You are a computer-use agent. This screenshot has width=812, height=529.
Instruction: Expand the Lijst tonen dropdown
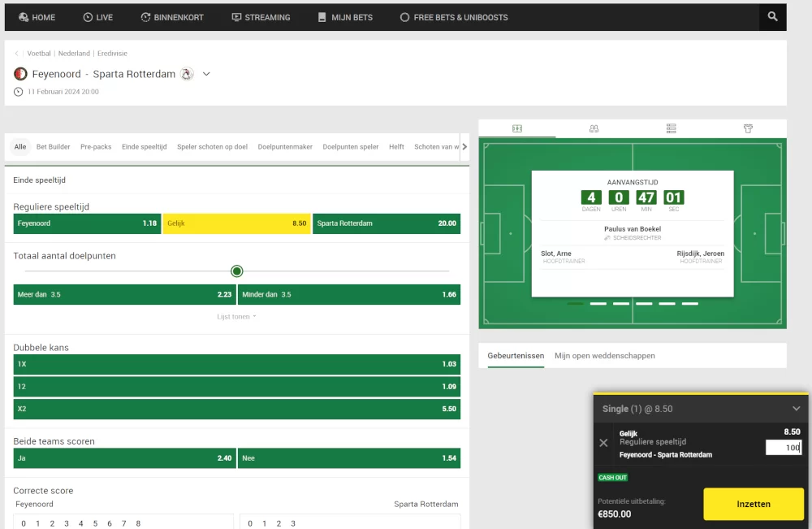(236, 317)
